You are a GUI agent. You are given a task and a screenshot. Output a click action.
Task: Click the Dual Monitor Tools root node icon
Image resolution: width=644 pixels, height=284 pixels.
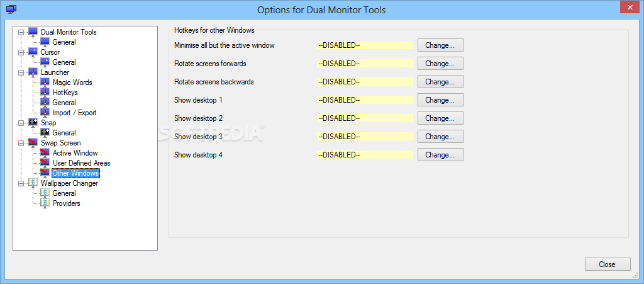(x=33, y=32)
